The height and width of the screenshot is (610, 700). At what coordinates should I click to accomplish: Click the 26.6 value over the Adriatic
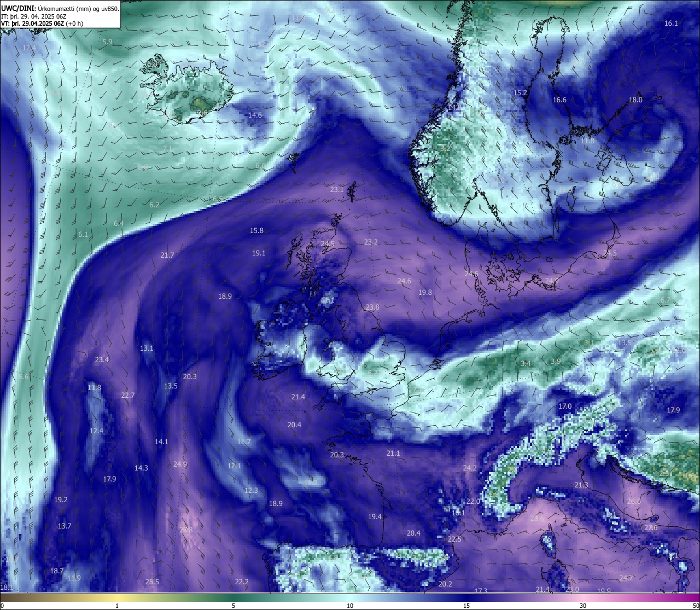634,502
